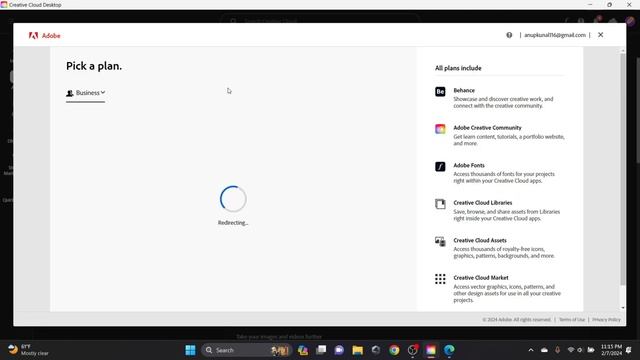
Task: Click the microphone tray icon
Action: 558,350
